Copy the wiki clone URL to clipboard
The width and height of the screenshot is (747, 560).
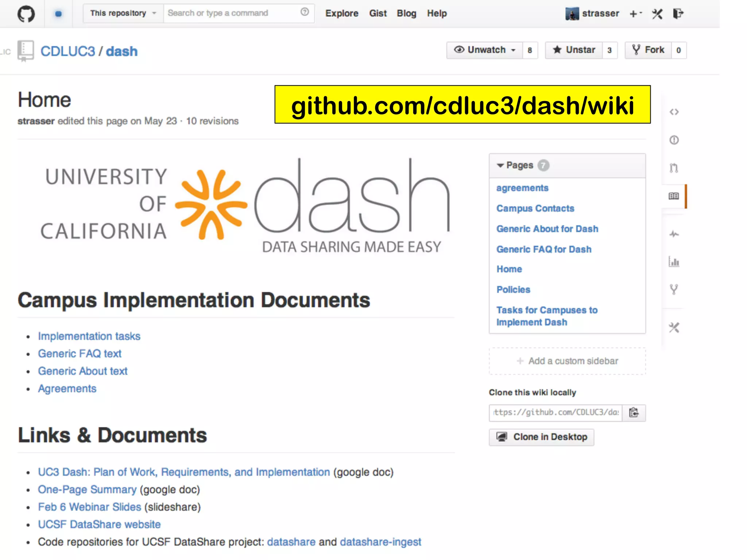tap(634, 413)
